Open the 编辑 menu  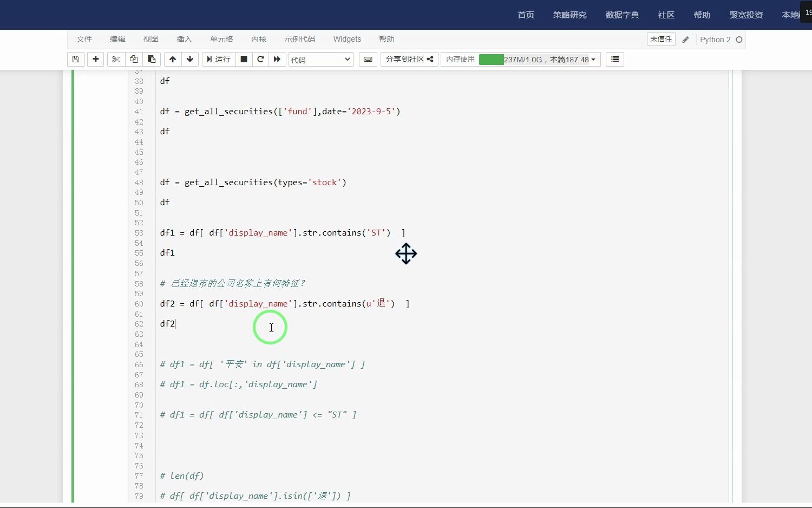tap(117, 39)
